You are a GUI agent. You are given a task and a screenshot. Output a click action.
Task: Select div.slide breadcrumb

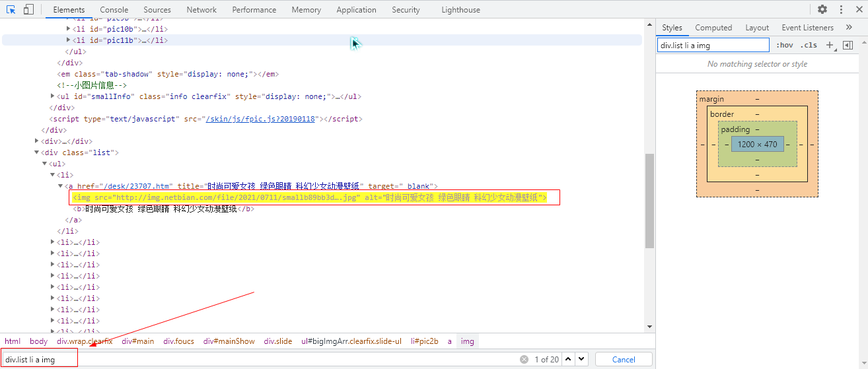(x=278, y=341)
